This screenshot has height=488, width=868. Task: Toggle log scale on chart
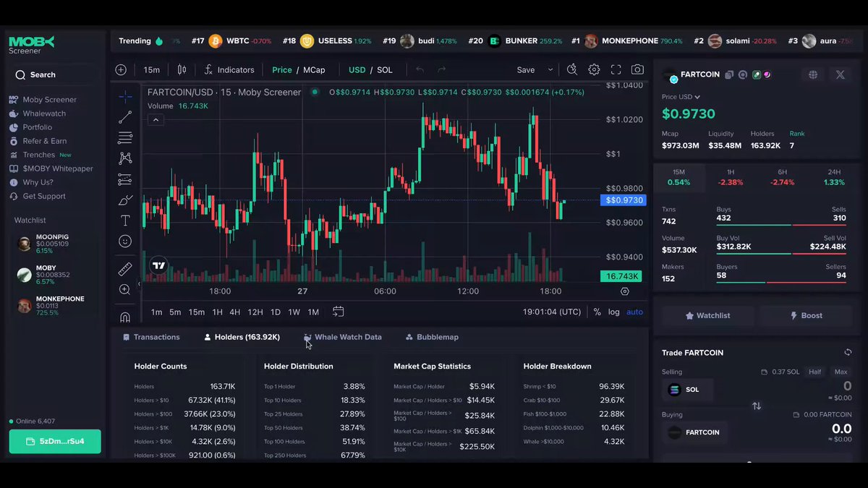coord(614,312)
